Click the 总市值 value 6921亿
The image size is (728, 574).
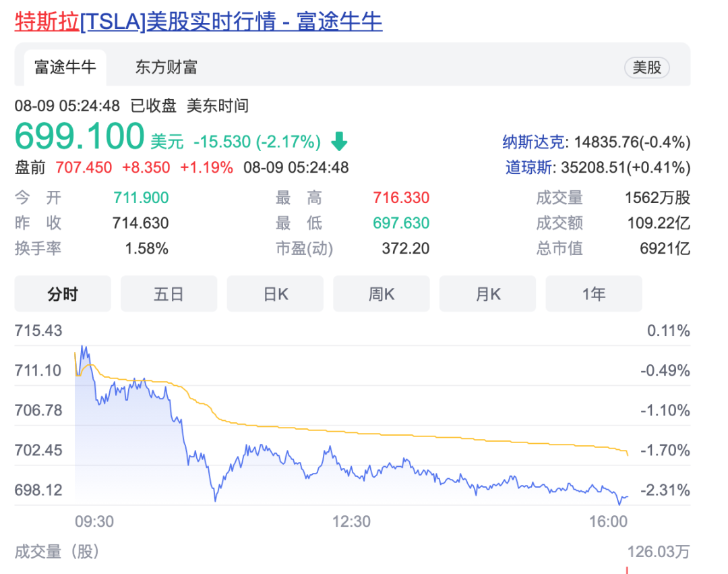tap(665, 248)
